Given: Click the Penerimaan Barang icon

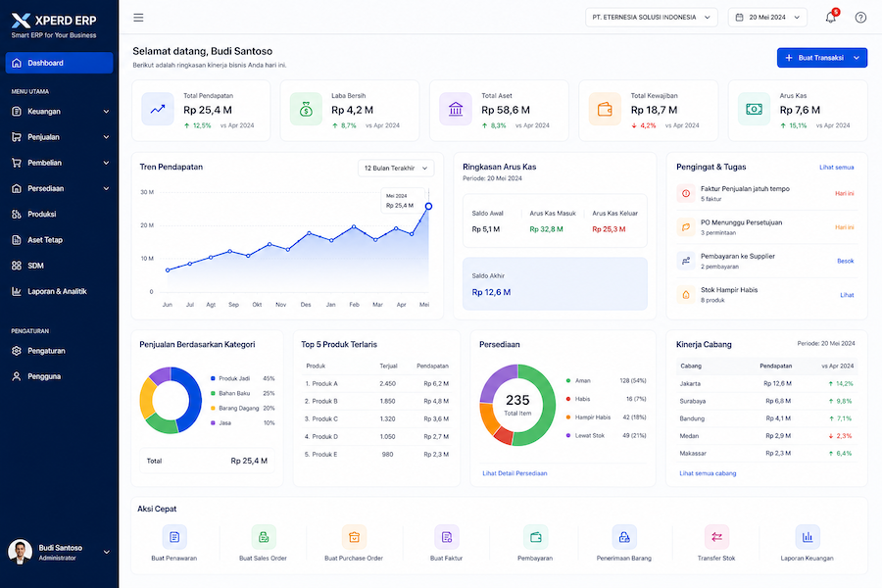Looking at the screenshot, I should [624, 537].
